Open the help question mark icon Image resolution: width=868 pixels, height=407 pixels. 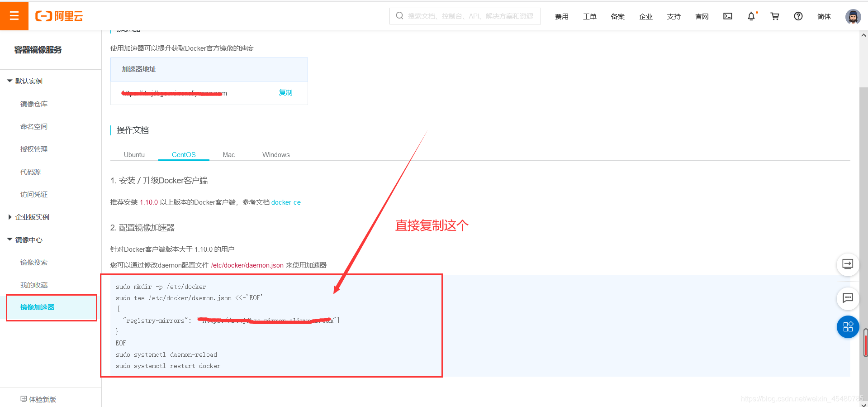tap(798, 16)
